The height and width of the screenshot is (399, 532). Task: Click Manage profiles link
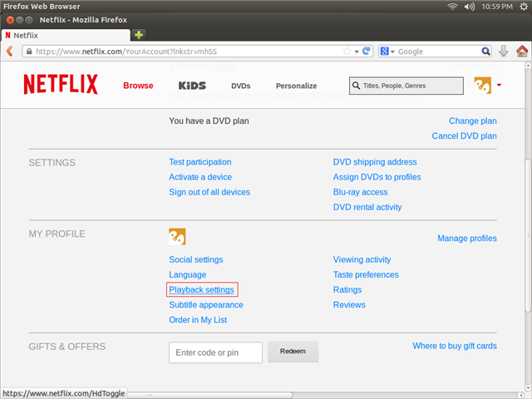coord(467,239)
